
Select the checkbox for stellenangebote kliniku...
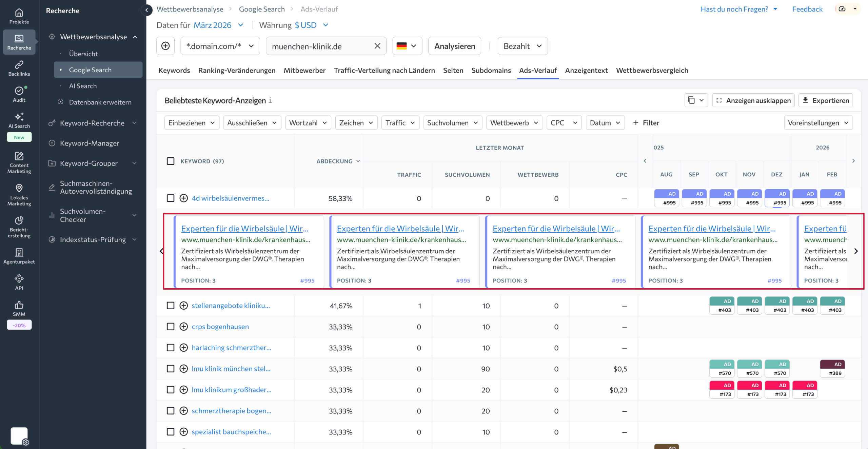(x=171, y=306)
